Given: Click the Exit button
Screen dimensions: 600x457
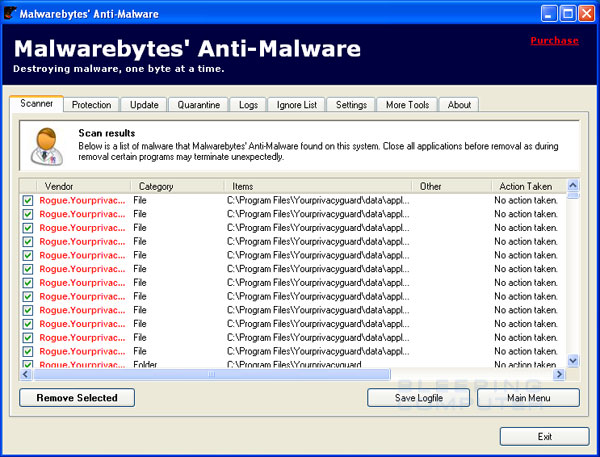Looking at the screenshot, I should click(x=545, y=437).
